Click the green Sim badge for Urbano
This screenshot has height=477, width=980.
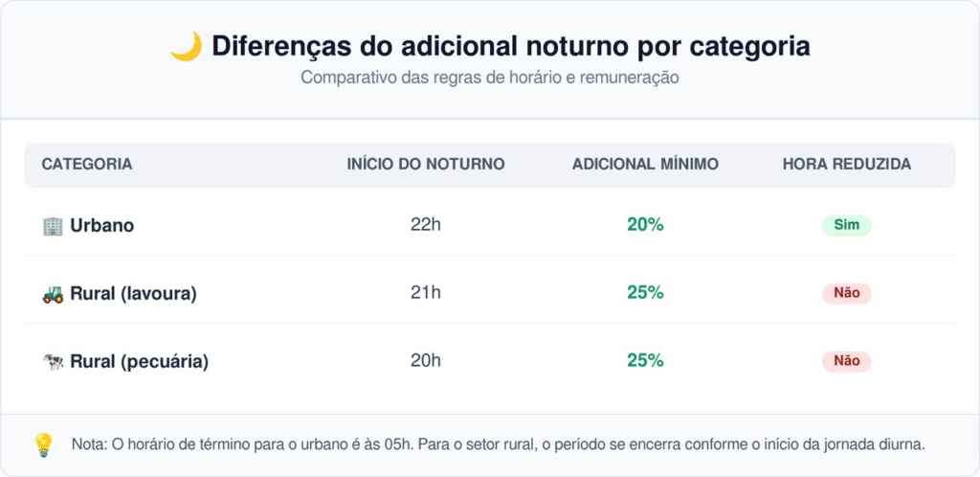tap(846, 225)
